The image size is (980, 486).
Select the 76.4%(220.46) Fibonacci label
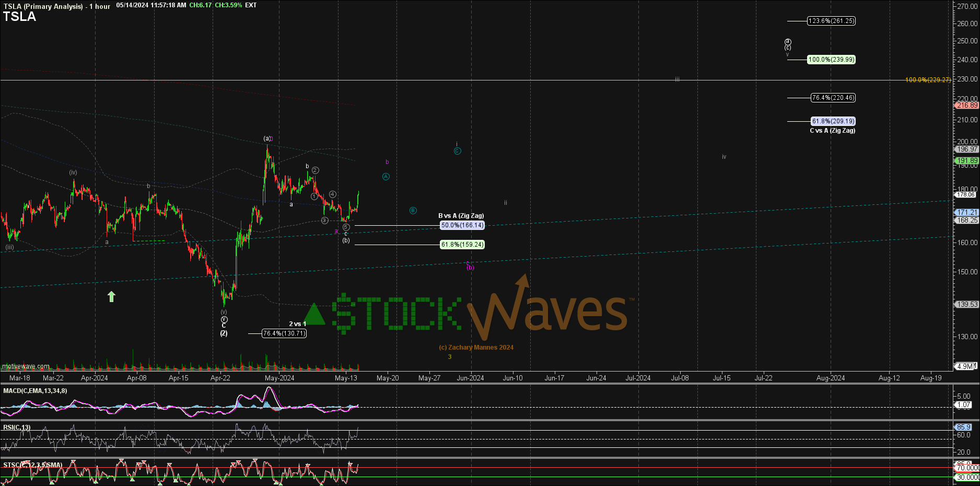[833, 98]
